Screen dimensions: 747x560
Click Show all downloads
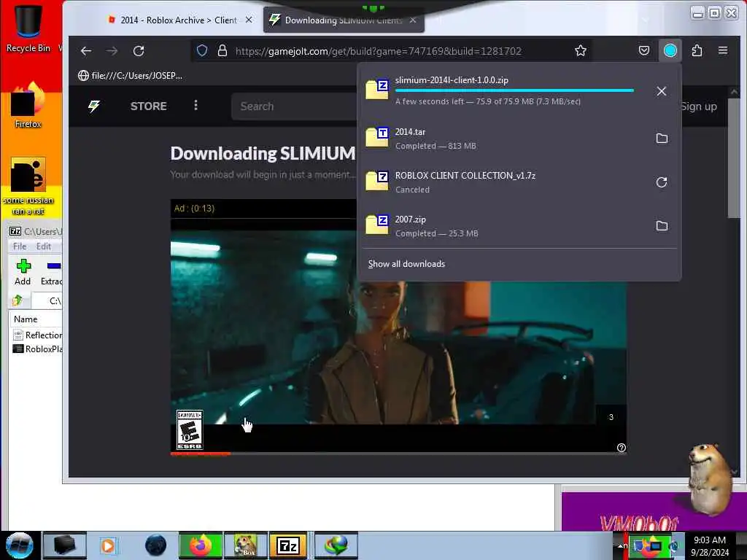point(406,264)
